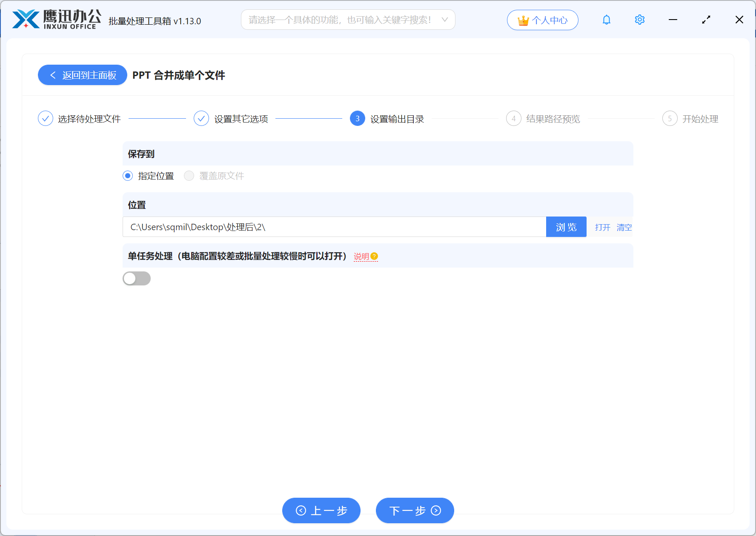Select the 指定位置 radio option

tap(127, 176)
